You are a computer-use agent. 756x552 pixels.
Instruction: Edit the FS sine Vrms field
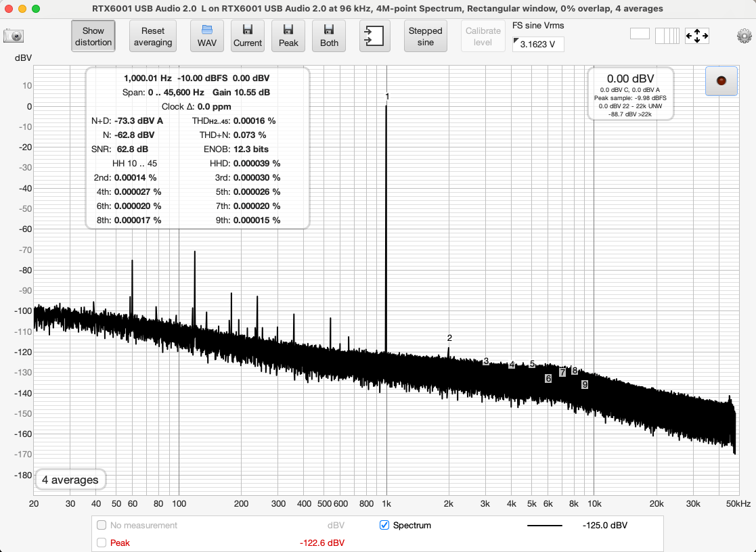(x=538, y=44)
